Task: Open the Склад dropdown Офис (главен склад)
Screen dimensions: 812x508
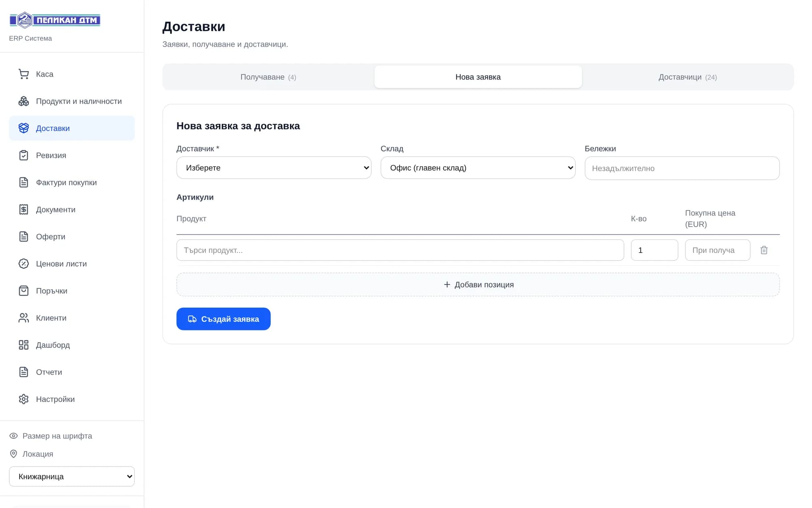Action: pyautogui.click(x=478, y=168)
